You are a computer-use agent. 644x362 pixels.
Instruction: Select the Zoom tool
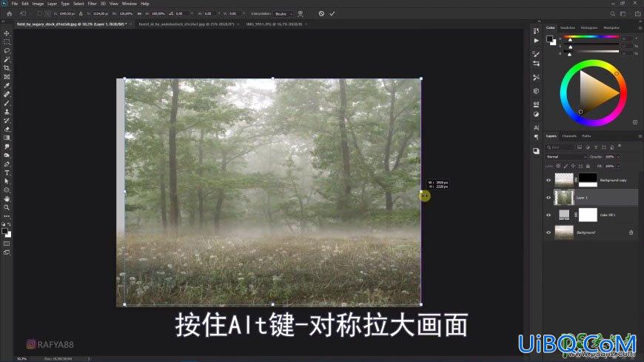pos(7,207)
